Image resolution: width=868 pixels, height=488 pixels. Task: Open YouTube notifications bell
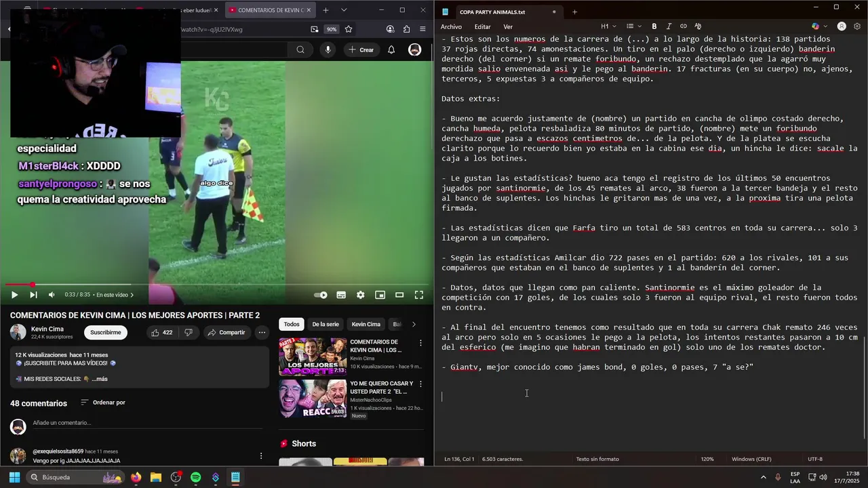tap(391, 49)
